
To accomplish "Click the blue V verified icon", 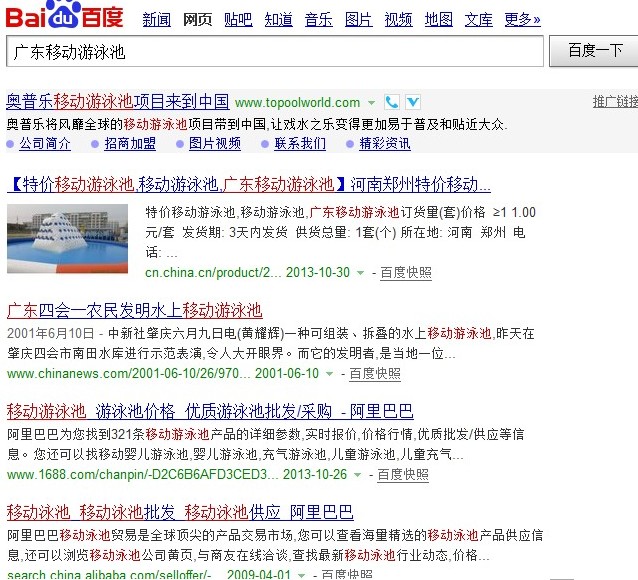I will [413, 102].
